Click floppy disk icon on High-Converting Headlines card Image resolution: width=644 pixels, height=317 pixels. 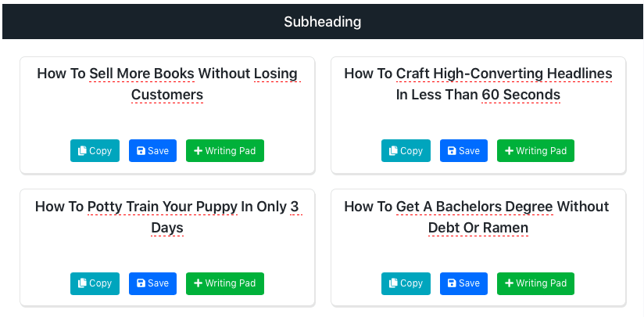452,151
